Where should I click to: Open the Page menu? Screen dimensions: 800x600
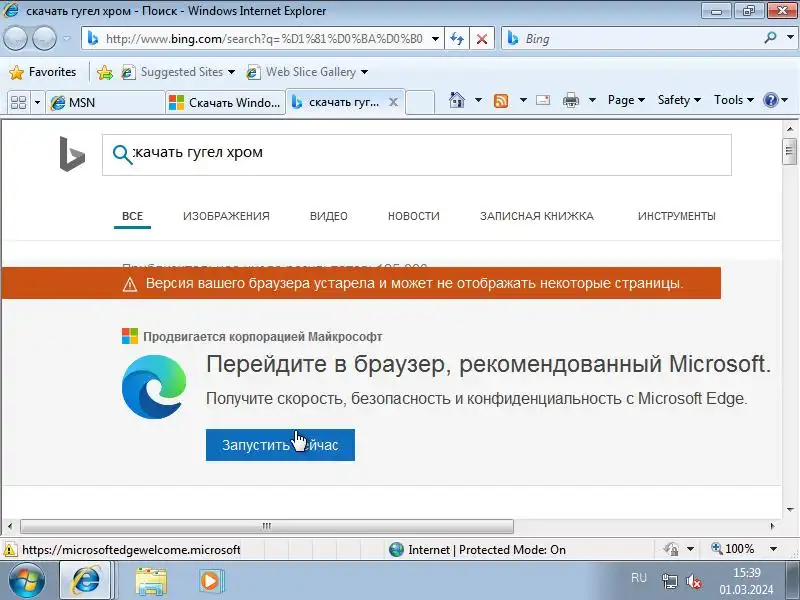(x=626, y=100)
